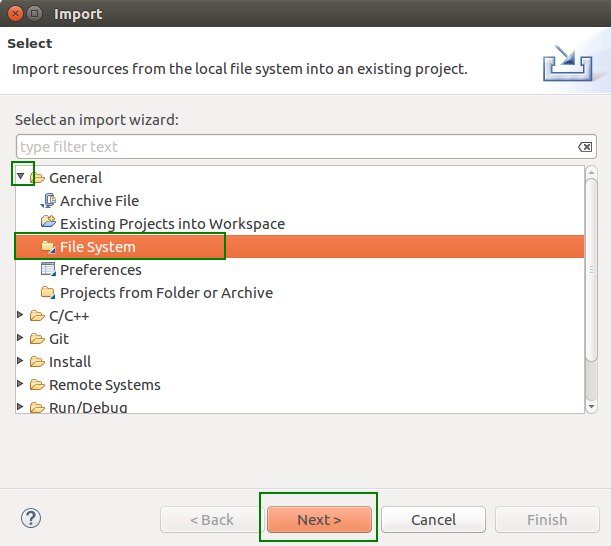Click the File System folder icon

tap(47, 247)
